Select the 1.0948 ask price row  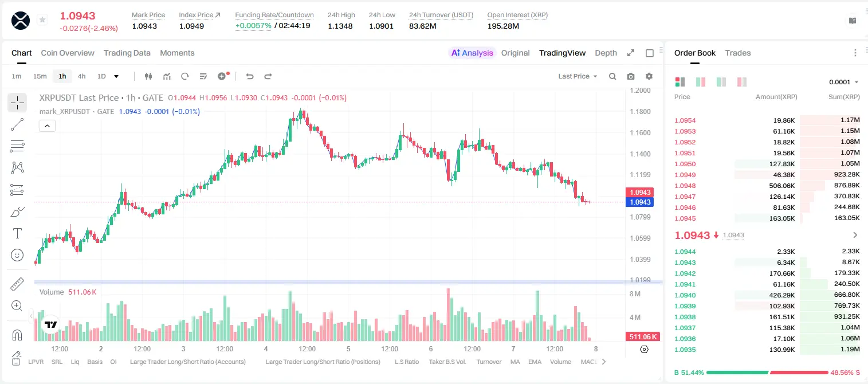coord(767,186)
